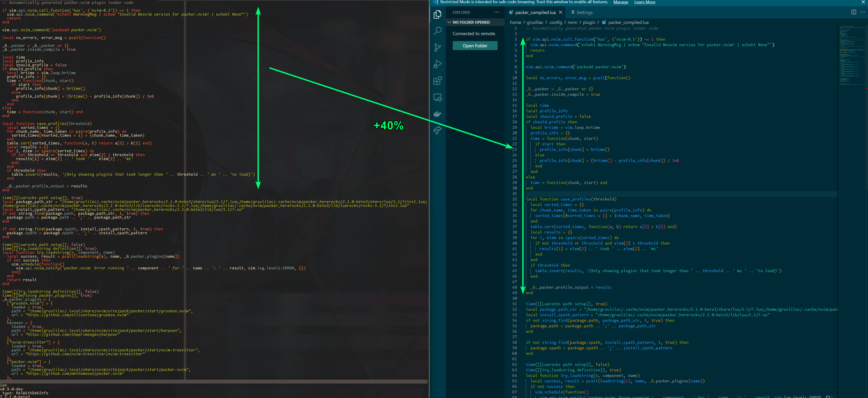Open Explorer views and more actions menu
The width and height of the screenshot is (868, 398).
[x=496, y=12]
